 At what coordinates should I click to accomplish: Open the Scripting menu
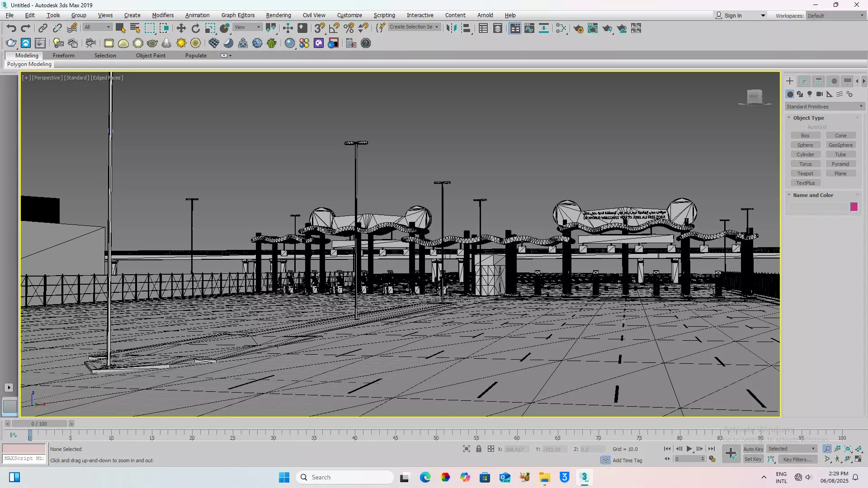(x=384, y=15)
